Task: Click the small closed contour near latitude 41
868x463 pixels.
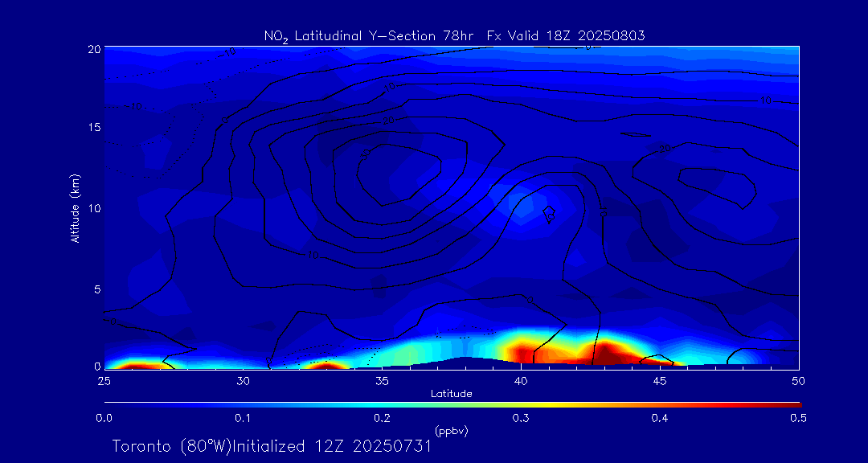Action: tap(550, 214)
